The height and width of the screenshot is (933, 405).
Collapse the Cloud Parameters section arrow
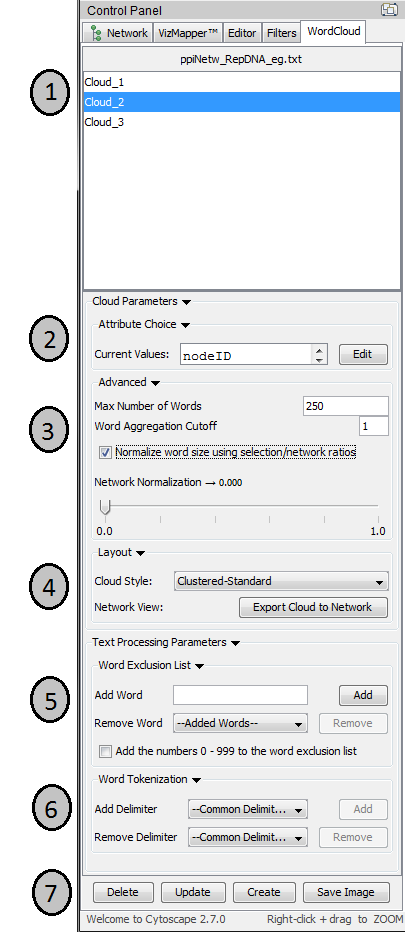[186, 302]
